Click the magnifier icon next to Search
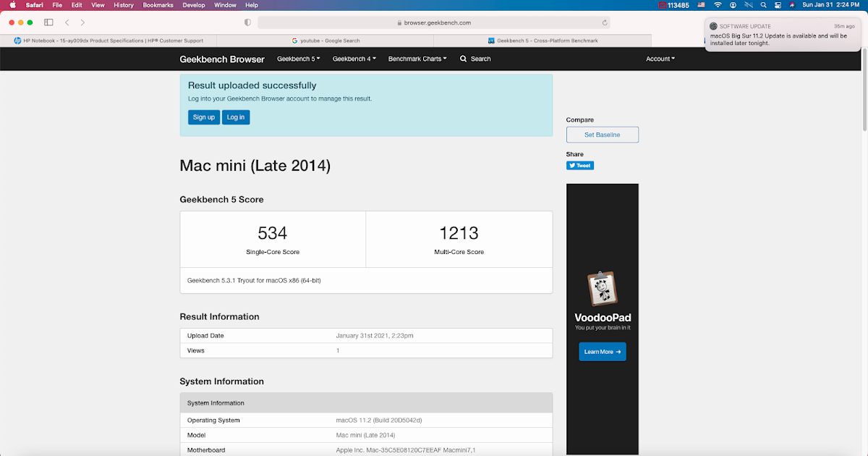Image resolution: width=868 pixels, height=456 pixels. pyautogui.click(x=463, y=59)
